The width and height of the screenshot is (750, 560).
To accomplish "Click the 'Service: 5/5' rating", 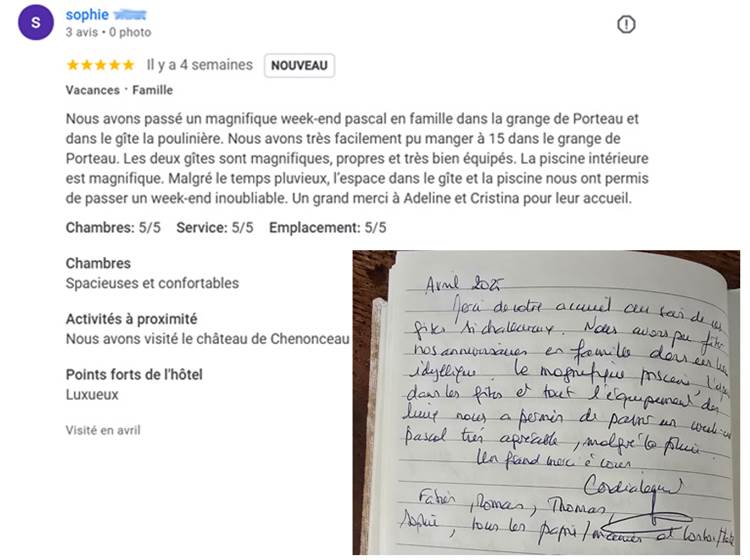I will (215, 228).
